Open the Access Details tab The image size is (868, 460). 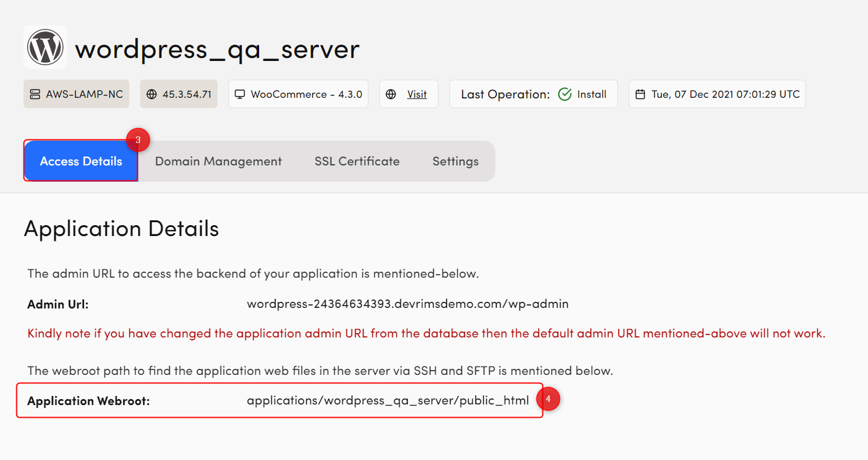tap(81, 161)
